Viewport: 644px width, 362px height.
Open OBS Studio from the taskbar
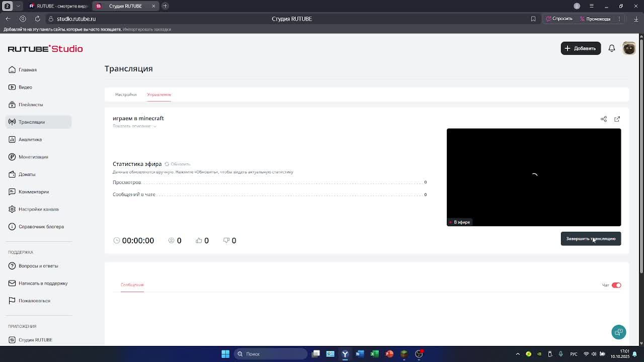tap(419, 354)
